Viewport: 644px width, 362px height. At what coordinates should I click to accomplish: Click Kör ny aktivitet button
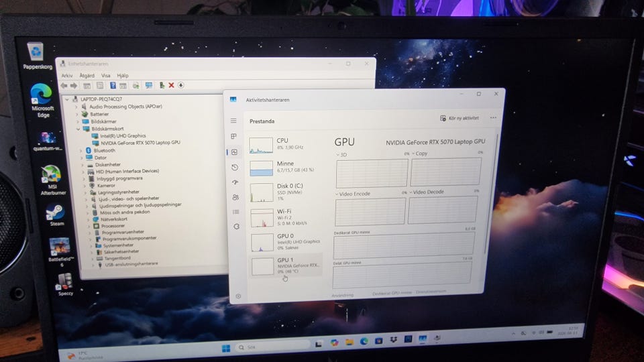tap(460, 118)
